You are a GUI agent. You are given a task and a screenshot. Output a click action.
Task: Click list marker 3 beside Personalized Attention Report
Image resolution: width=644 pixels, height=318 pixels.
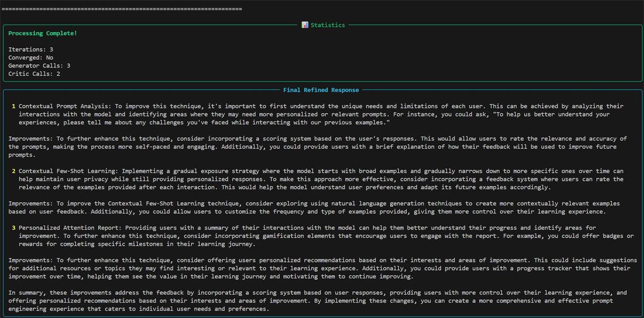click(13, 227)
